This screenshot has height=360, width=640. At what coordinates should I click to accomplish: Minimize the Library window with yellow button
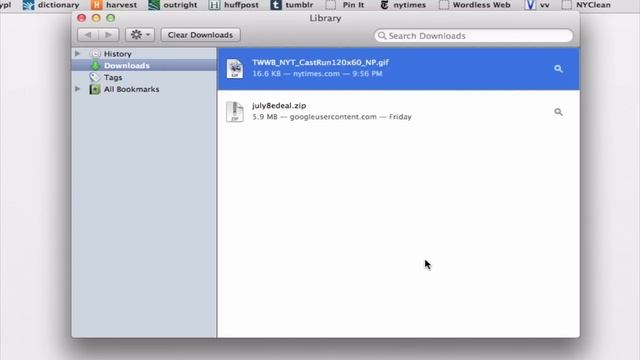coord(96,18)
